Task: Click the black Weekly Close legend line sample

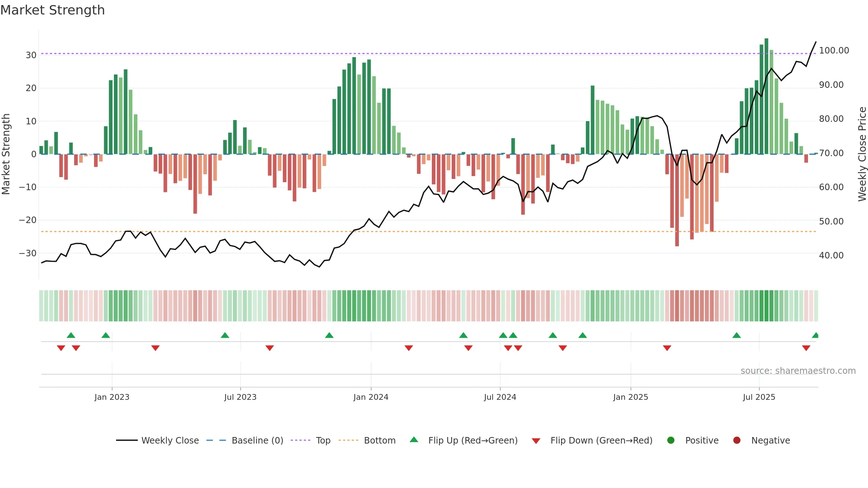Action: 127,440
